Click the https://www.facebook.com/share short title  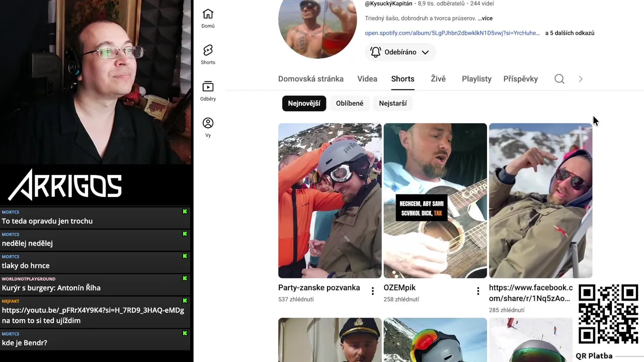click(531, 293)
